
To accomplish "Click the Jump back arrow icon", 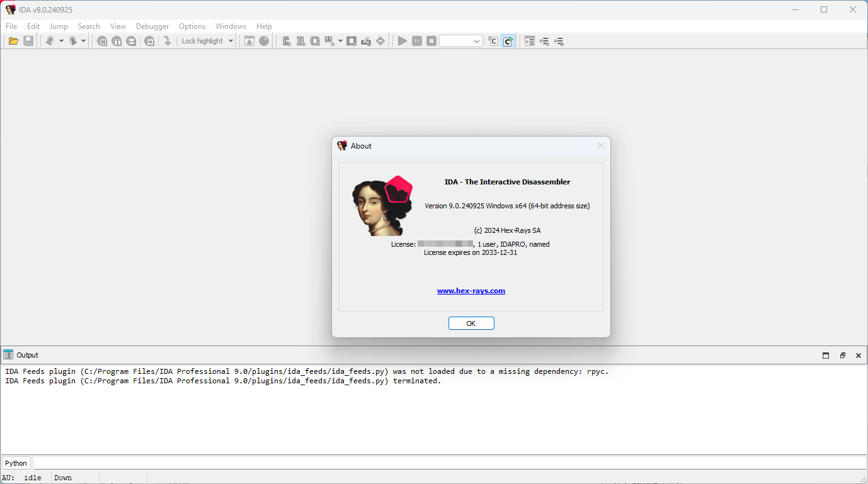I will click(x=50, y=41).
